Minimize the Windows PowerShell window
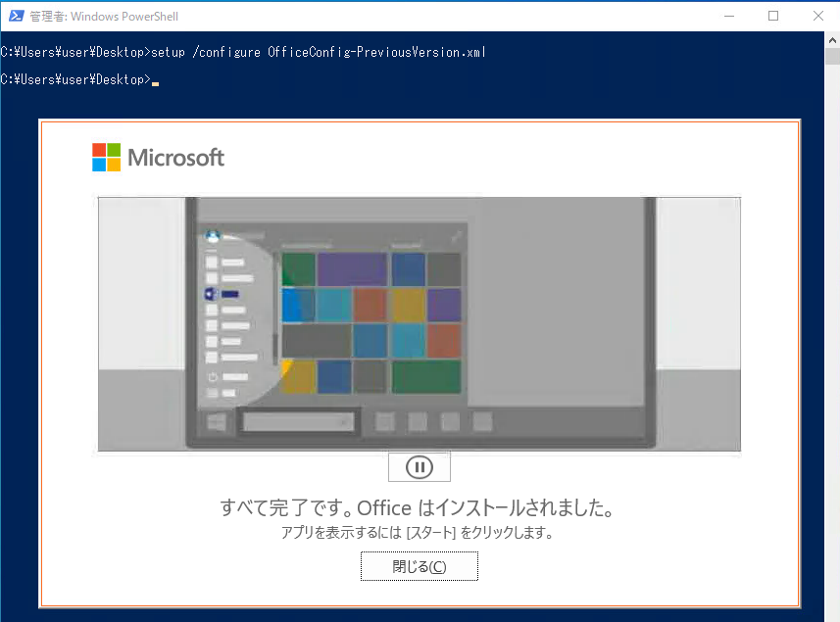Screen dimensions: 840x622 [729, 16]
